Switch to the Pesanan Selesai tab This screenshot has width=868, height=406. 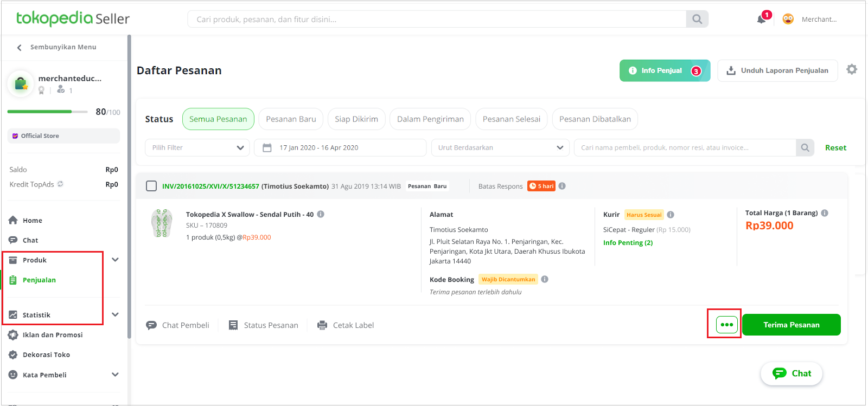512,119
